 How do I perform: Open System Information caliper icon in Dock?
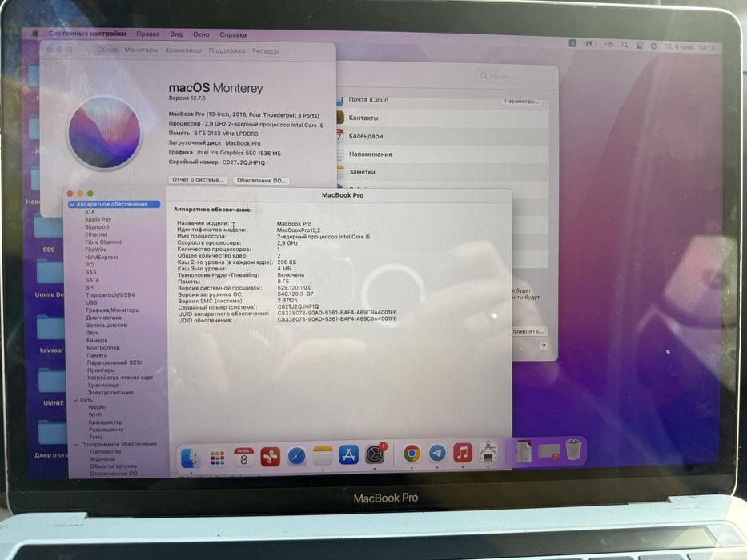[x=488, y=452]
